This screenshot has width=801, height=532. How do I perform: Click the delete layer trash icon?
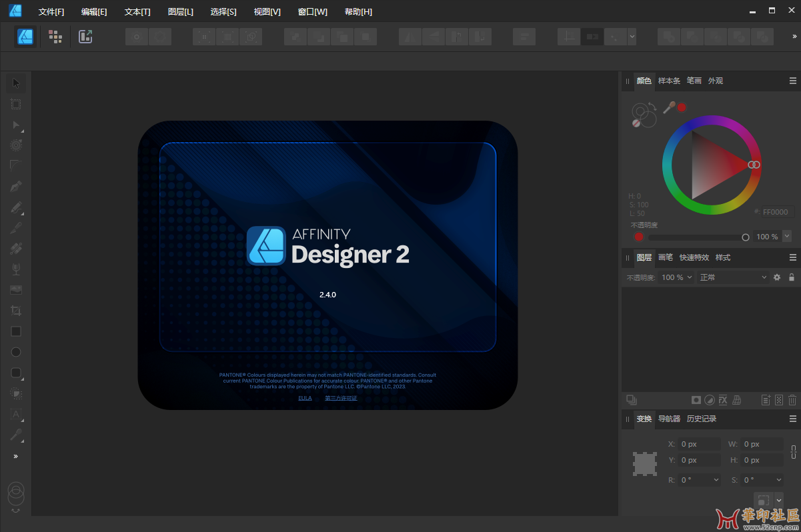click(x=792, y=400)
